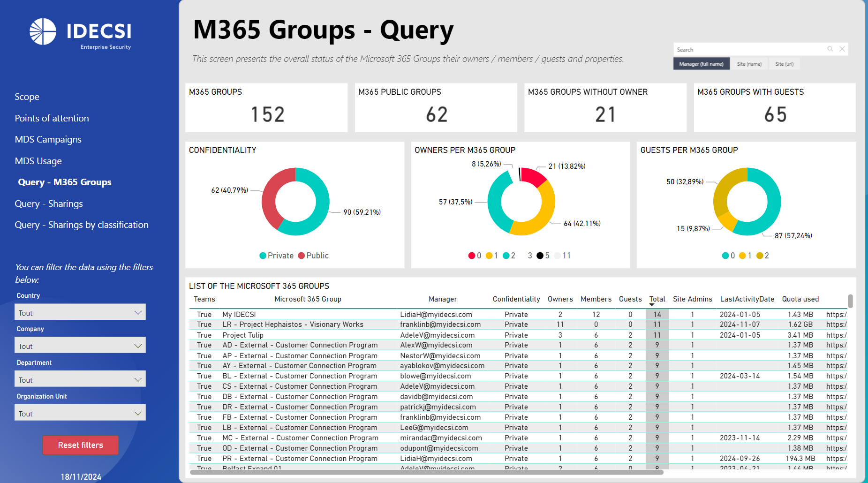
Task: Open the Points of attention page
Action: click(x=52, y=119)
